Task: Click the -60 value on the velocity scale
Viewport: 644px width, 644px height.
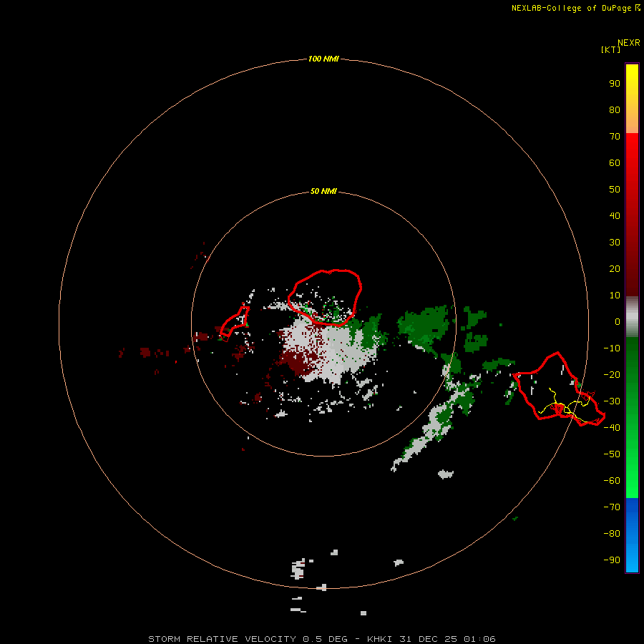Action: click(612, 481)
